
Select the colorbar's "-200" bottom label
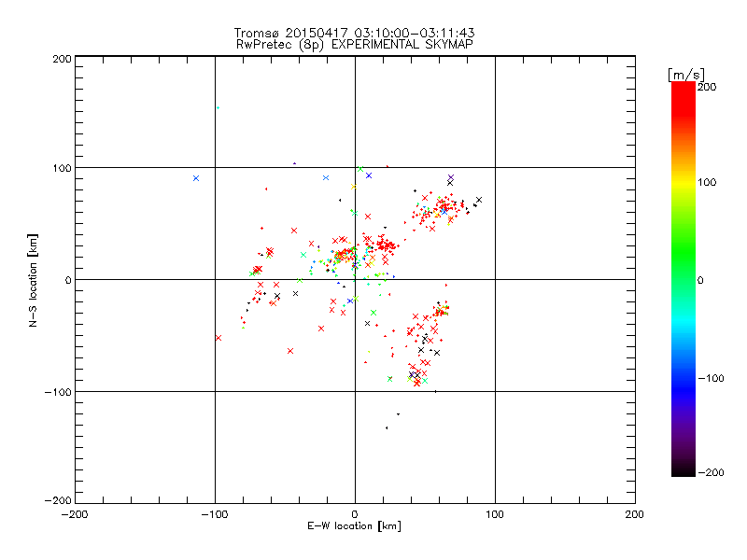tap(711, 473)
